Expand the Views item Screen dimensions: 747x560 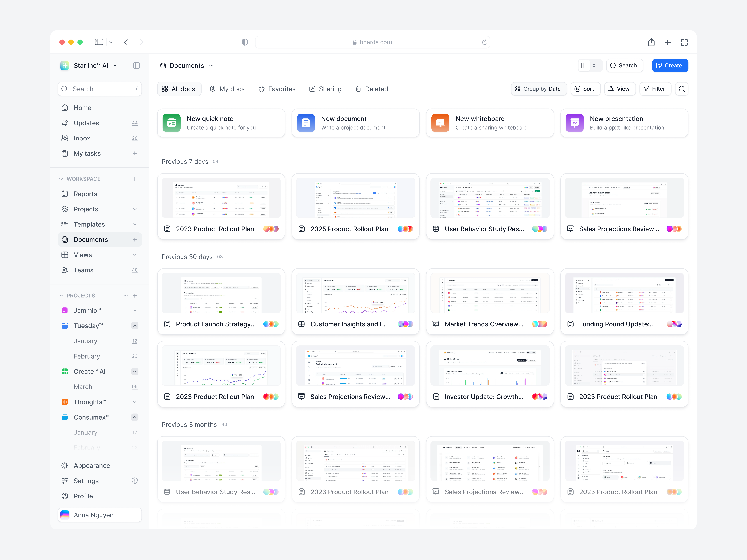[x=135, y=255]
